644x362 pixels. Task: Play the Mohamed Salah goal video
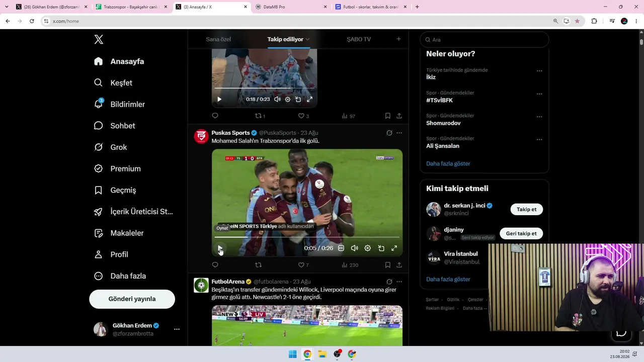pos(220,248)
